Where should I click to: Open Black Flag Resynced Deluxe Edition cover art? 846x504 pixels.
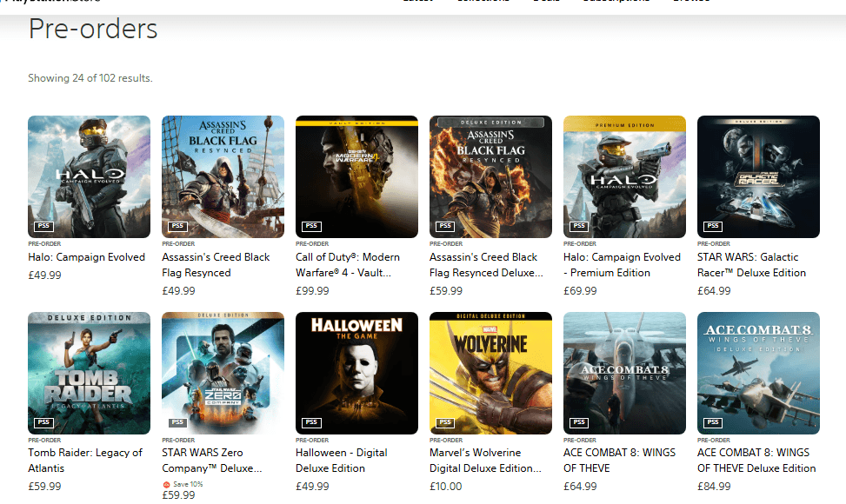(x=490, y=176)
